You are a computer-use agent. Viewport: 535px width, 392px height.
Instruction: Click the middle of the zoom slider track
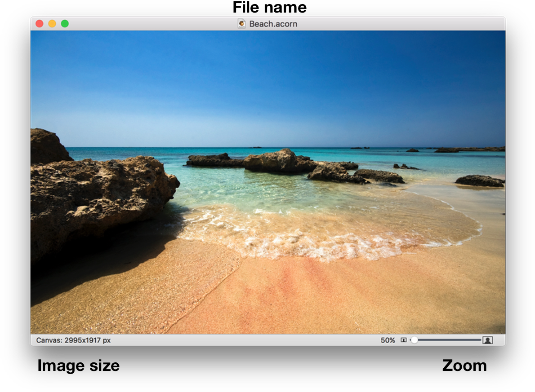[445, 340]
